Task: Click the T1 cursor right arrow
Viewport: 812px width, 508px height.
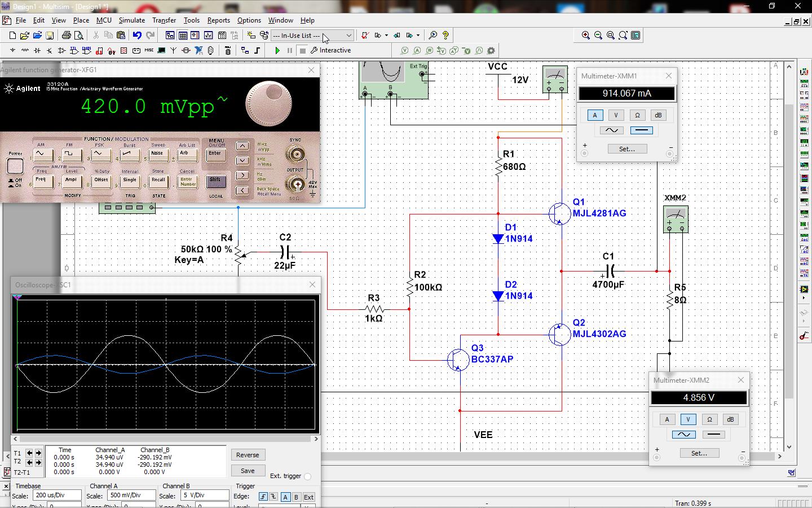Action: tap(38, 453)
